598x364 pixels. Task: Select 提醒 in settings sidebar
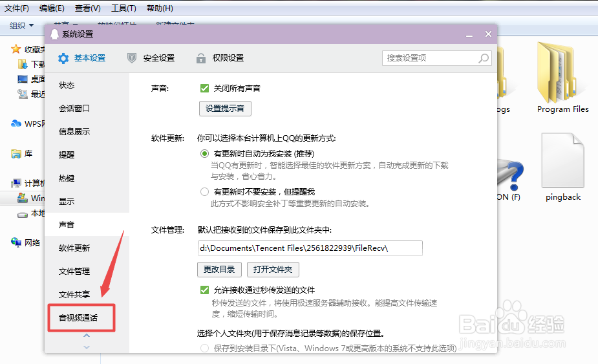pos(87,155)
